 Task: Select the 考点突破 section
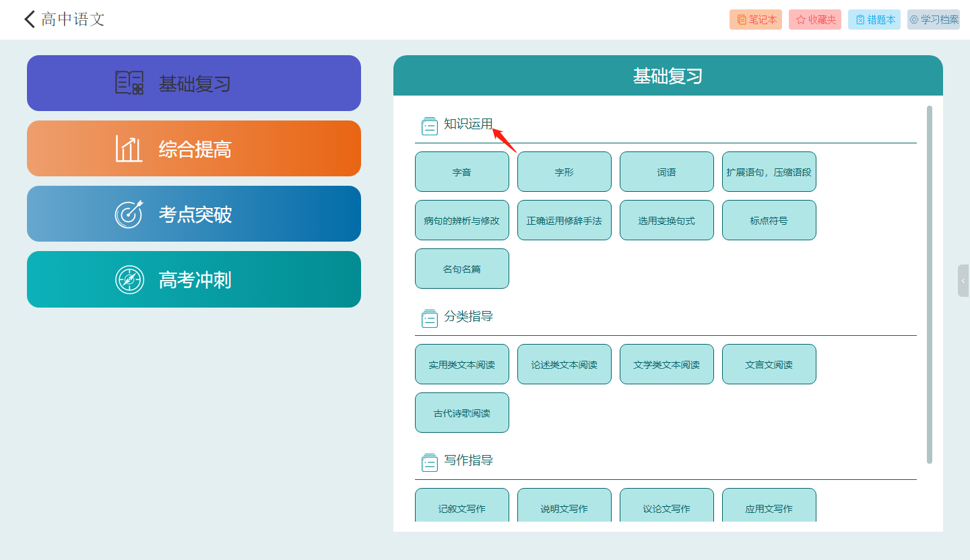194,214
